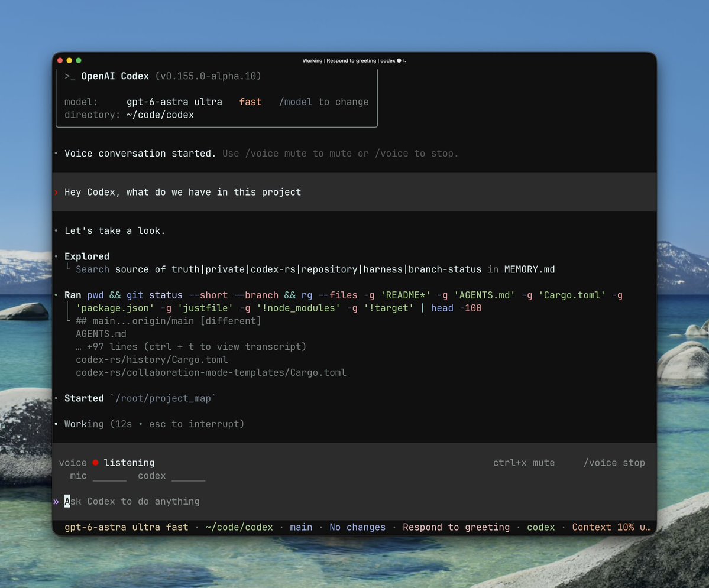Screen dimensions: 709x588
Task: Click the 'Started' label
Action: [84, 398]
